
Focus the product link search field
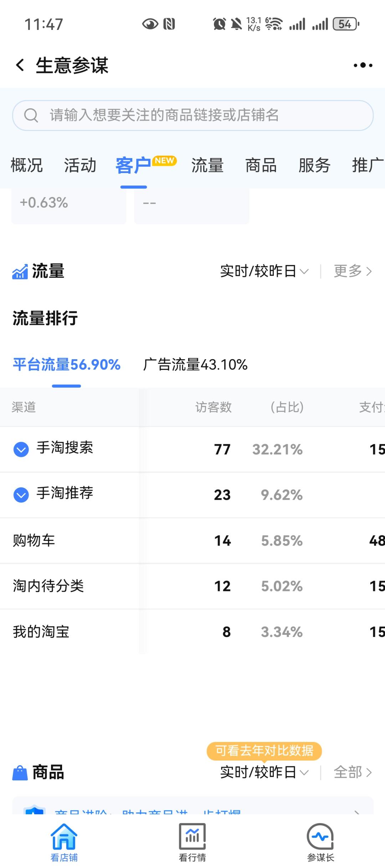193,115
